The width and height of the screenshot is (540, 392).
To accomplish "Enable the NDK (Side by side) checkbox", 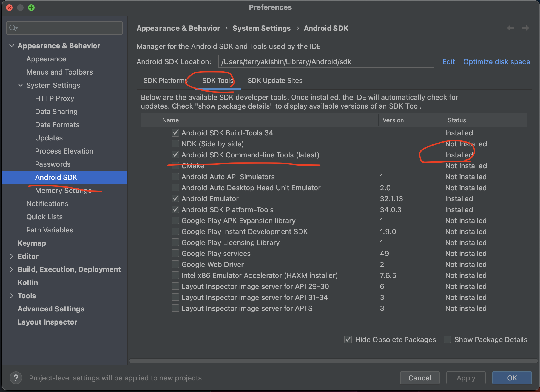I will tap(175, 144).
